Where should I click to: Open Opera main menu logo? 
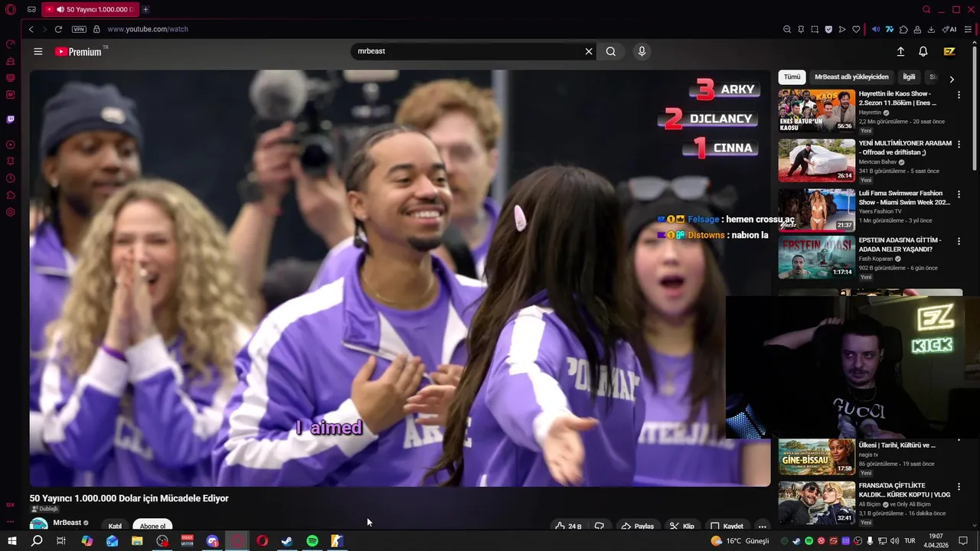[x=11, y=9]
